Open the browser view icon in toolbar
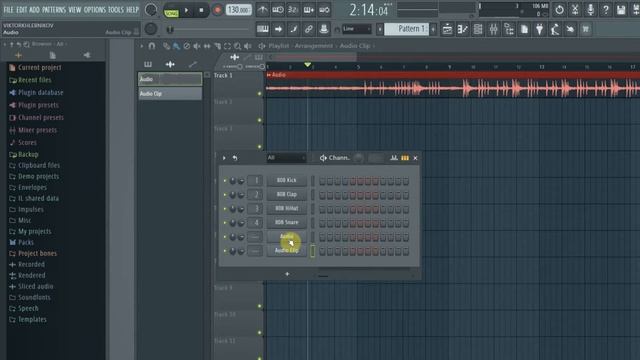This screenshot has width=640, height=360. point(509,29)
